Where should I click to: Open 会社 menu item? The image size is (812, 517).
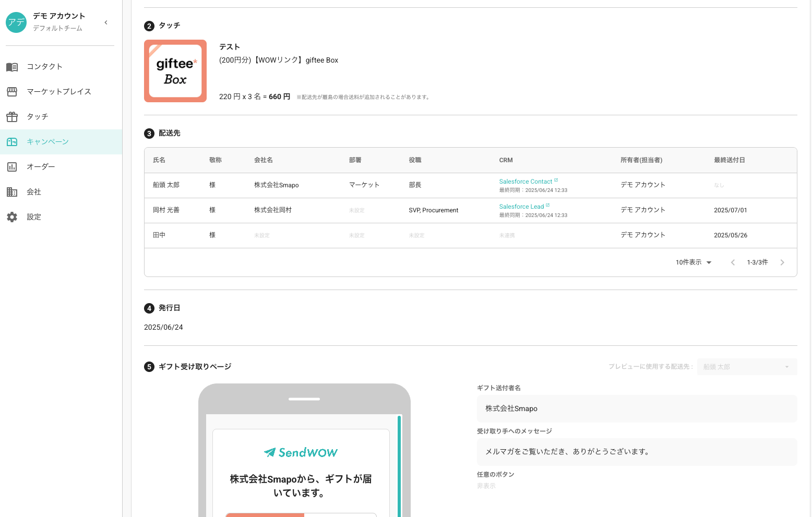pyautogui.click(x=61, y=192)
